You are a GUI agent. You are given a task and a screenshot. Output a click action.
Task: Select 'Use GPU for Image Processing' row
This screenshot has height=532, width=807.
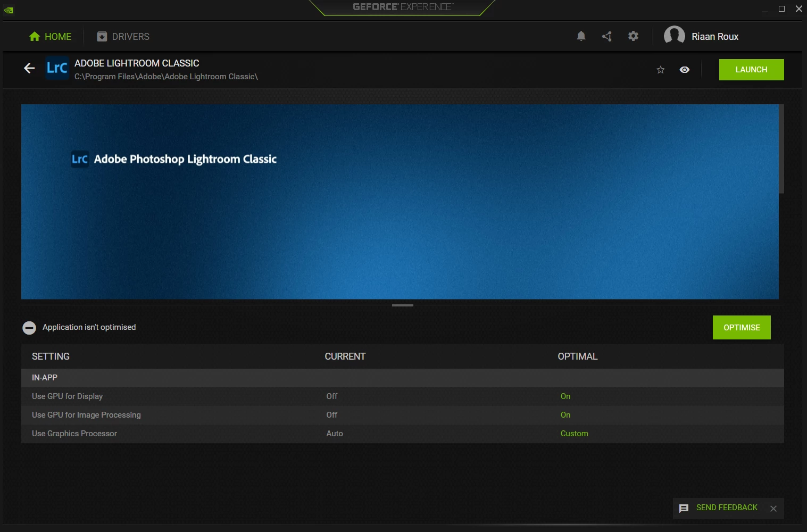point(403,415)
